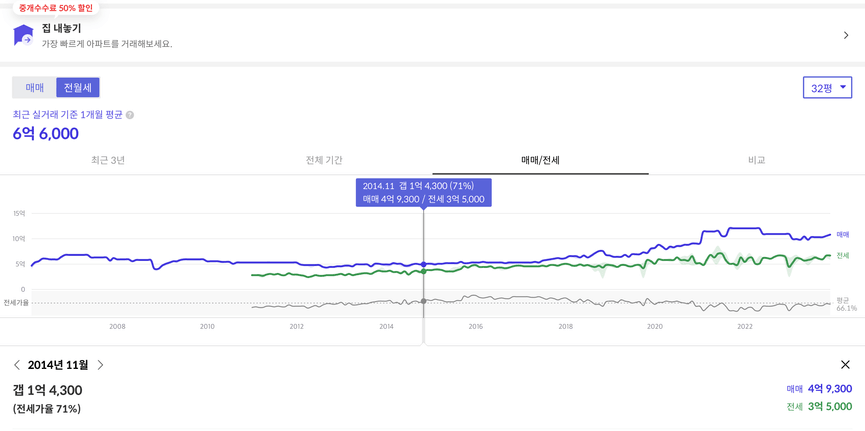Switch to the 전체 기간 tab

pyautogui.click(x=324, y=161)
